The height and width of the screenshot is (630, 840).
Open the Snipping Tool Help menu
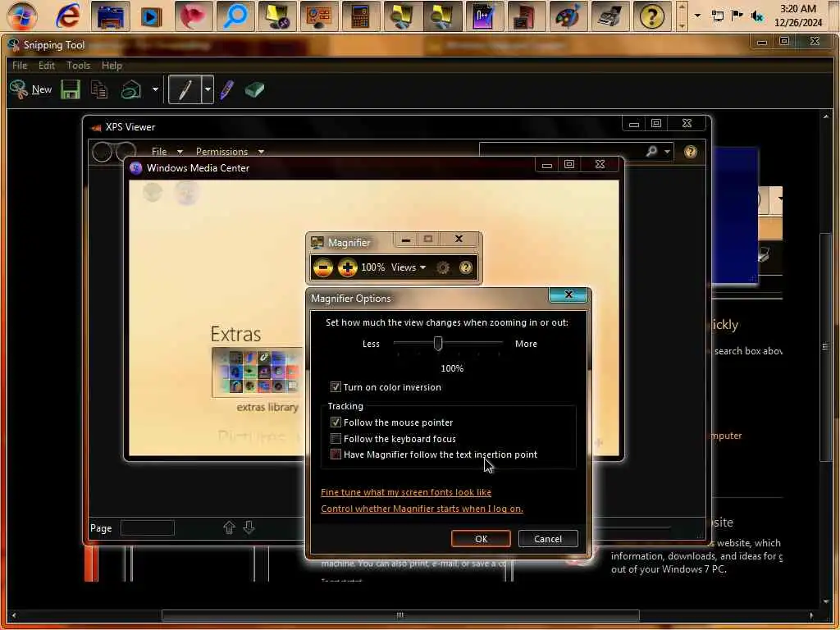point(112,66)
